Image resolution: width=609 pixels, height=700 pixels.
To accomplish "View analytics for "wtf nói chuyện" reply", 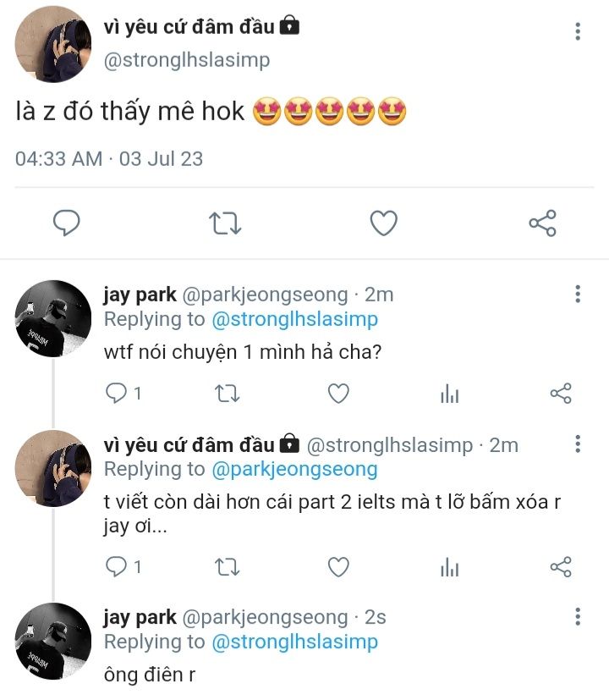I will (x=450, y=394).
